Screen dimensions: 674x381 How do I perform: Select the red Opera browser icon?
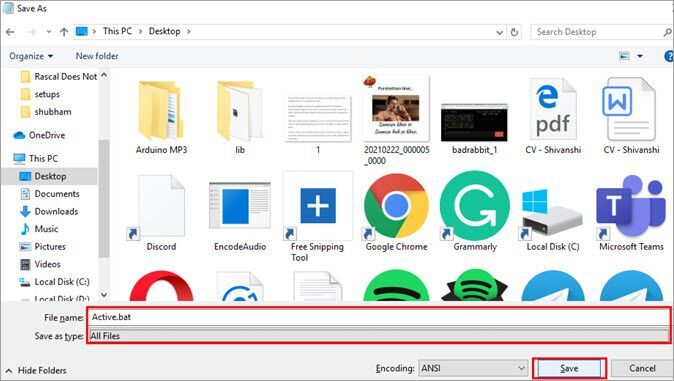161,286
